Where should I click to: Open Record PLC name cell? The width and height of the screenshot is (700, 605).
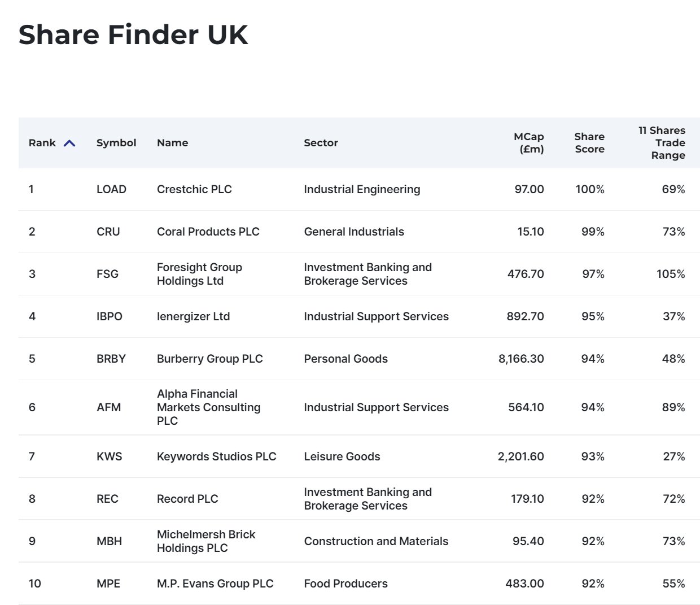pyautogui.click(x=187, y=499)
